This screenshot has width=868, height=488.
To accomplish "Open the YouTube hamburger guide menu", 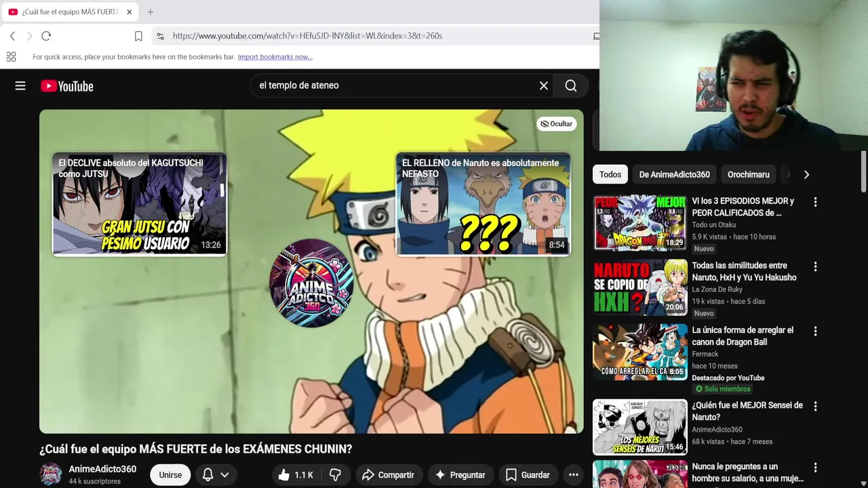I will (20, 86).
